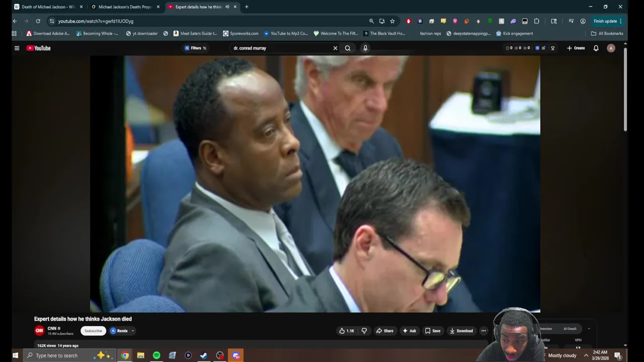
Task: Open the apps grid in bookmarks bar
Action: click(14, 34)
